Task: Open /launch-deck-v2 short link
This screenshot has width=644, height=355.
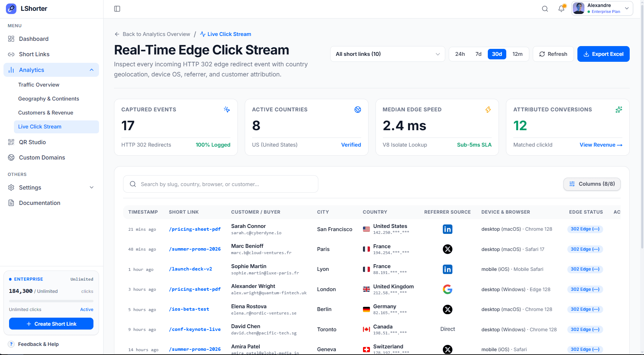Action: [x=190, y=269]
